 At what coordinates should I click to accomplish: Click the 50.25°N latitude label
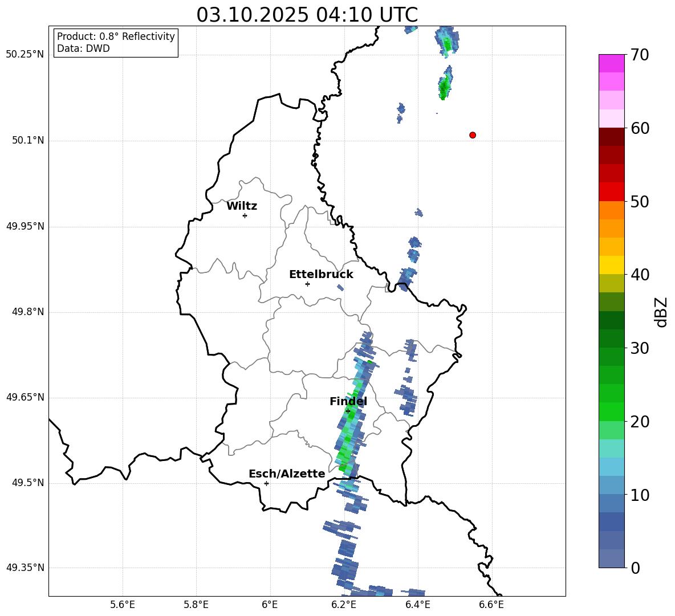[x=25, y=55]
